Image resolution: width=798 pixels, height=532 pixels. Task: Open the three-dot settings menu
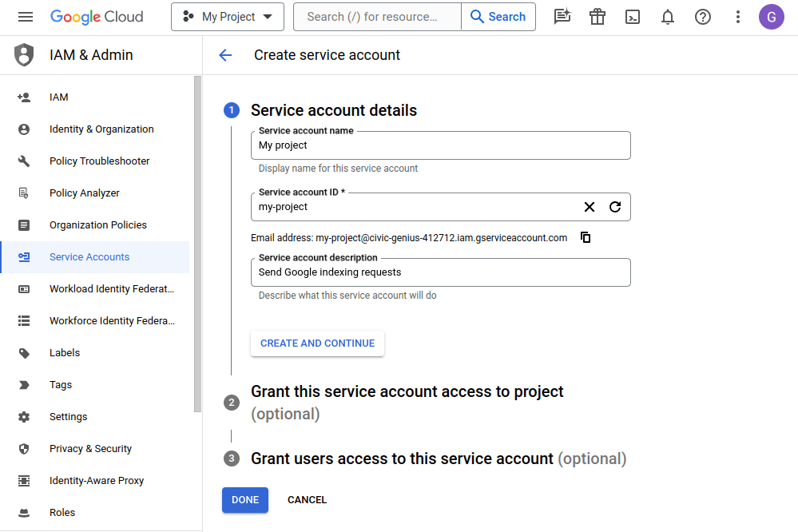click(738, 17)
